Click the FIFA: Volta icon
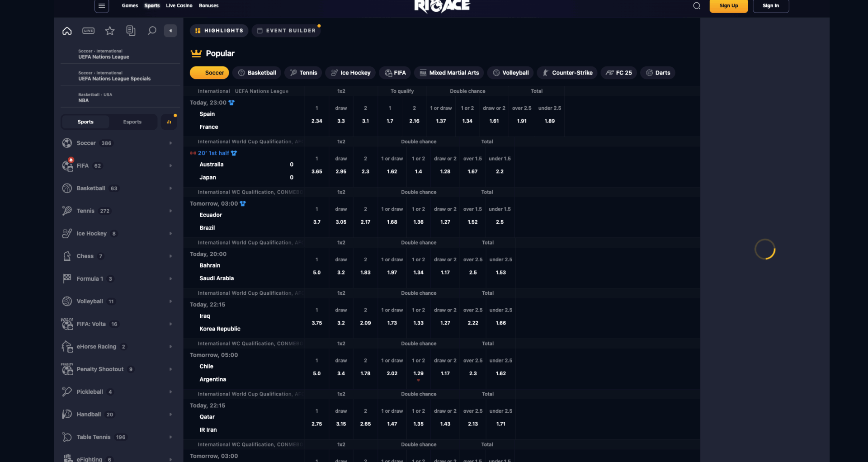 [67, 324]
